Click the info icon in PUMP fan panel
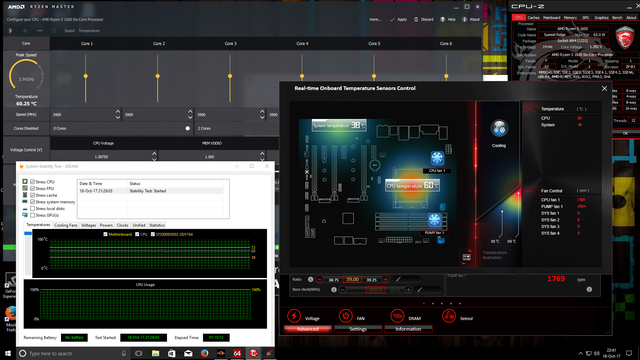This screenshot has width=640, height=360. (x=589, y=289)
